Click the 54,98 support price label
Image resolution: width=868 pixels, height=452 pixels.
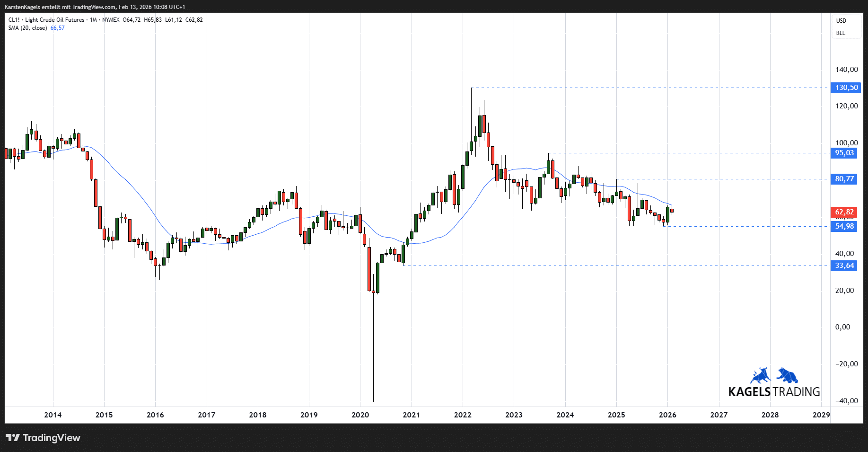pos(844,226)
